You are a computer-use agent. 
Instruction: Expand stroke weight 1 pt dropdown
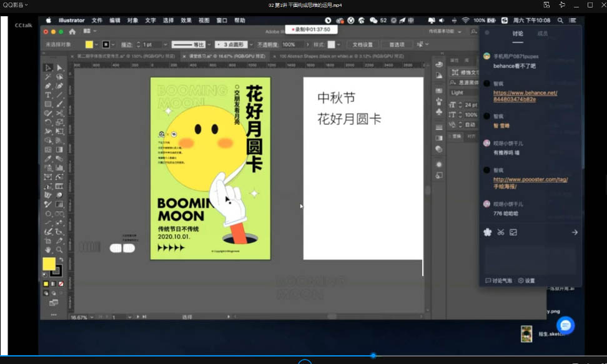[165, 44]
